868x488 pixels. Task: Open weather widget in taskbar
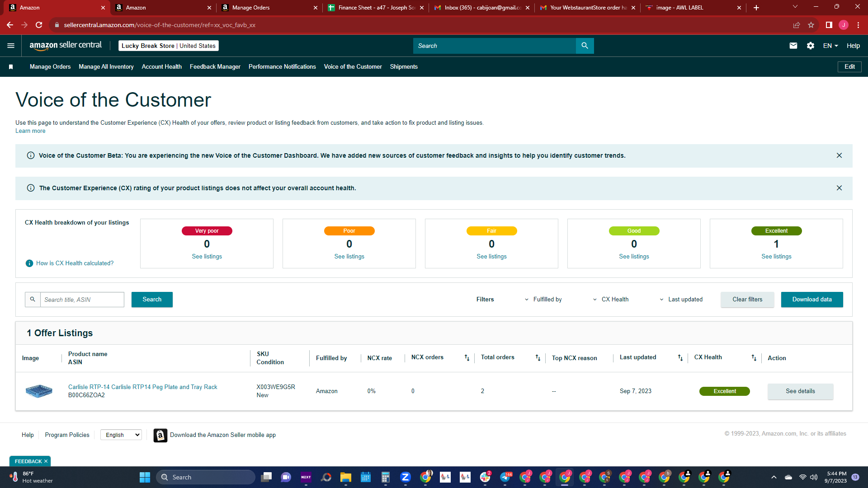(31, 477)
